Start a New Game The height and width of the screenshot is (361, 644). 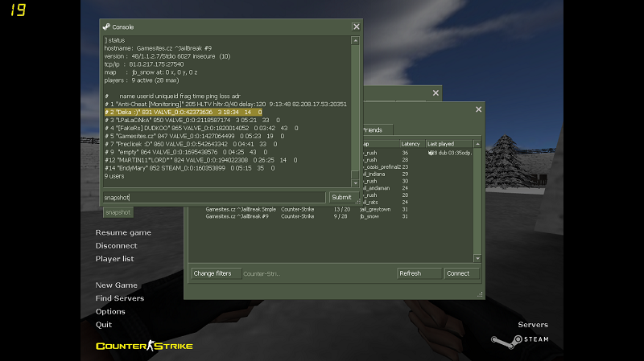pyautogui.click(x=116, y=285)
